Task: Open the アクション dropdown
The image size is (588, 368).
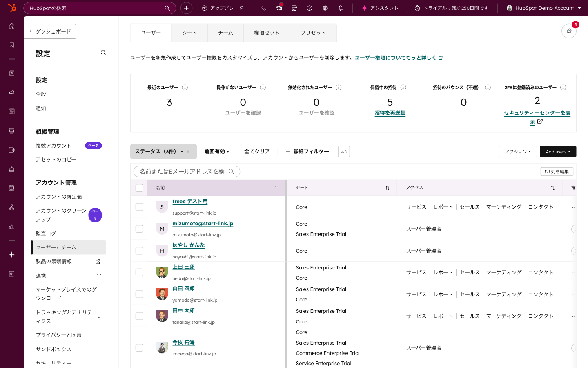Action: pyautogui.click(x=517, y=152)
